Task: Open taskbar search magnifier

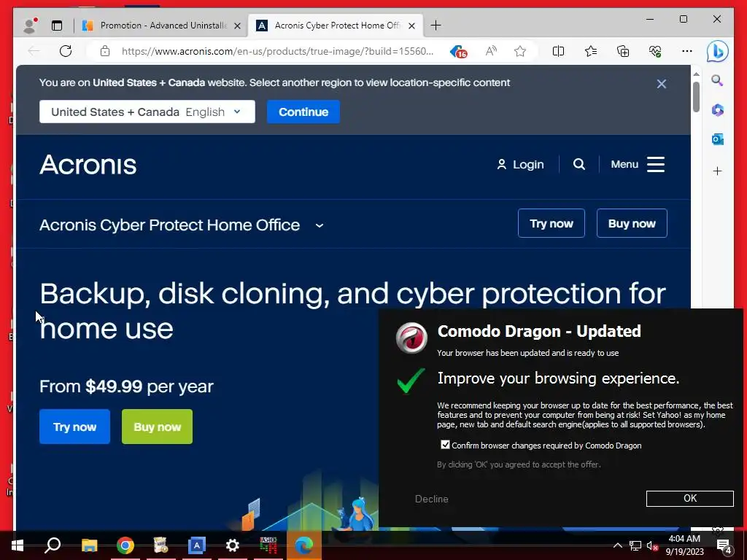Action: point(53,545)
